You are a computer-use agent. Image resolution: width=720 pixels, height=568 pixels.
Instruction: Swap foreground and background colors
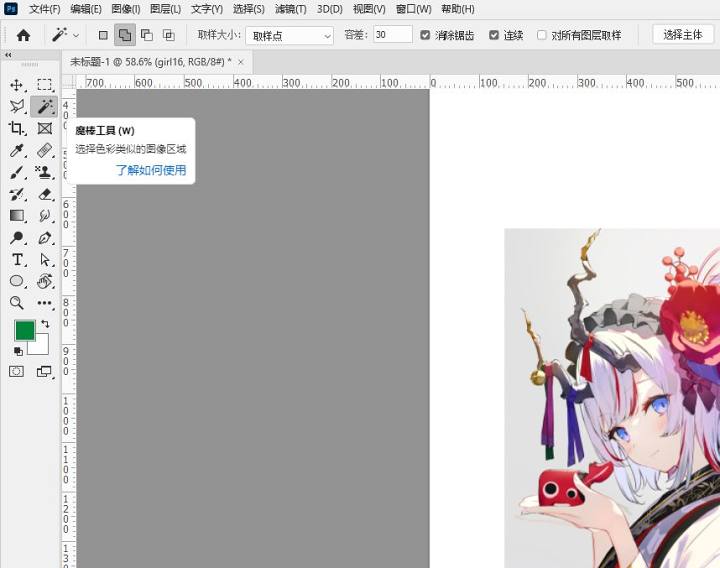[x=45, y=324]
